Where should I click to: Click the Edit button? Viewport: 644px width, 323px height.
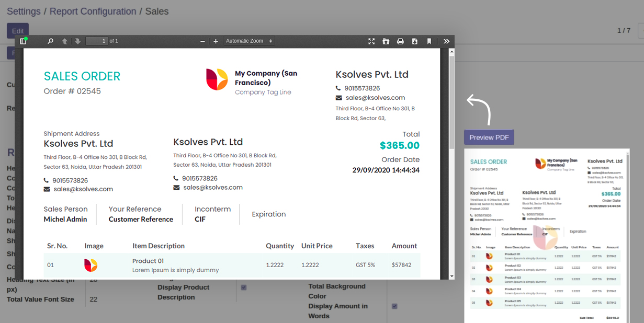coord(18,31)
